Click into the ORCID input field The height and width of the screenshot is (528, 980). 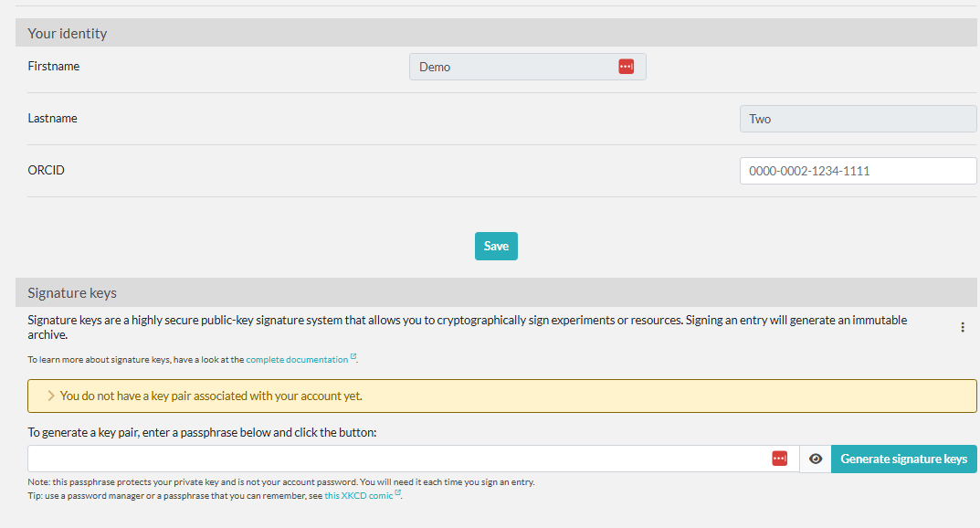(x=858, y=171)
